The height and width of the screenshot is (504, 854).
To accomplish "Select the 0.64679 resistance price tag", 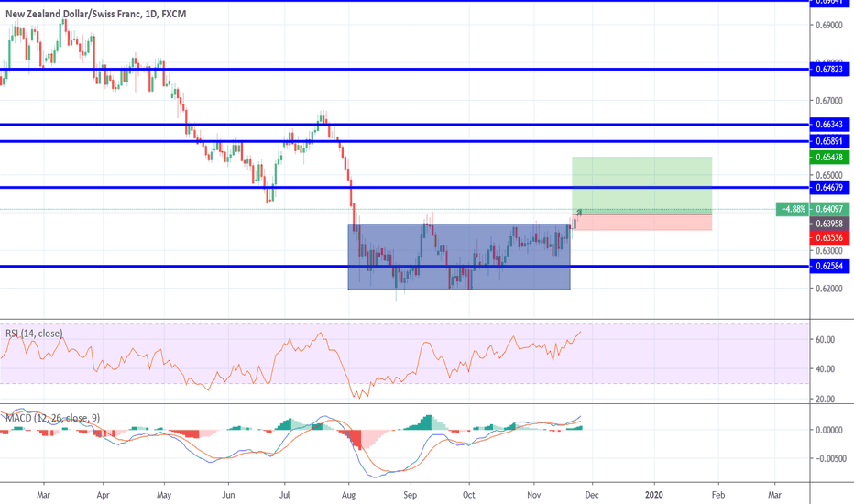I will pyautogui.click(x=829, y=187).
